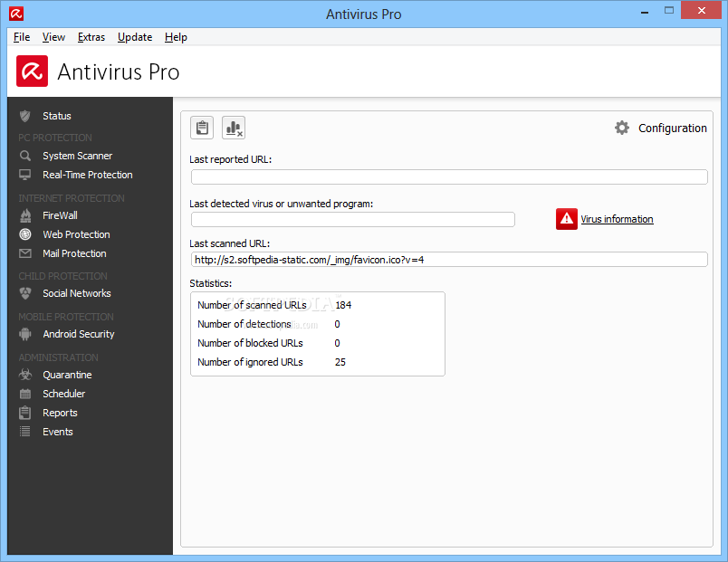Select Web Protection in sidebar
The height and width of the screenshot is (562, 728).
click(x=77, y=234)
